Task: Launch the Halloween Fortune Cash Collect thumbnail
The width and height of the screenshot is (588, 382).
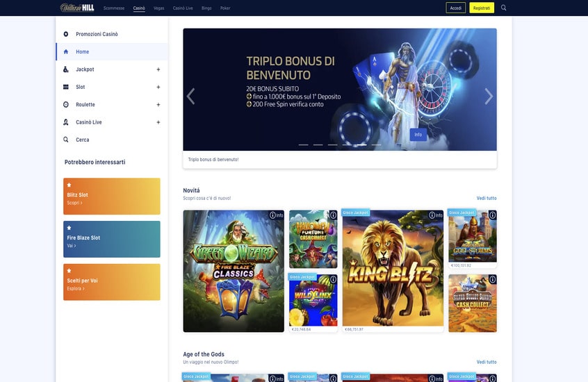Action: (x=313, y=239)
